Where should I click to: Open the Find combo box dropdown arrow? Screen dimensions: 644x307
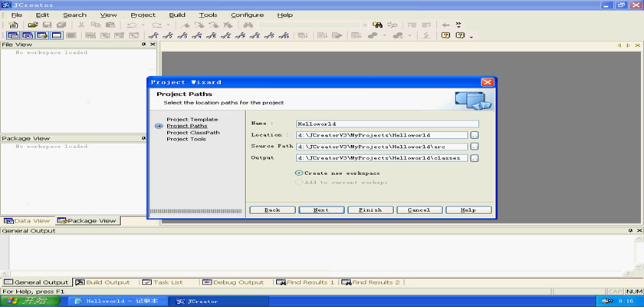click(x=365, y=25)
